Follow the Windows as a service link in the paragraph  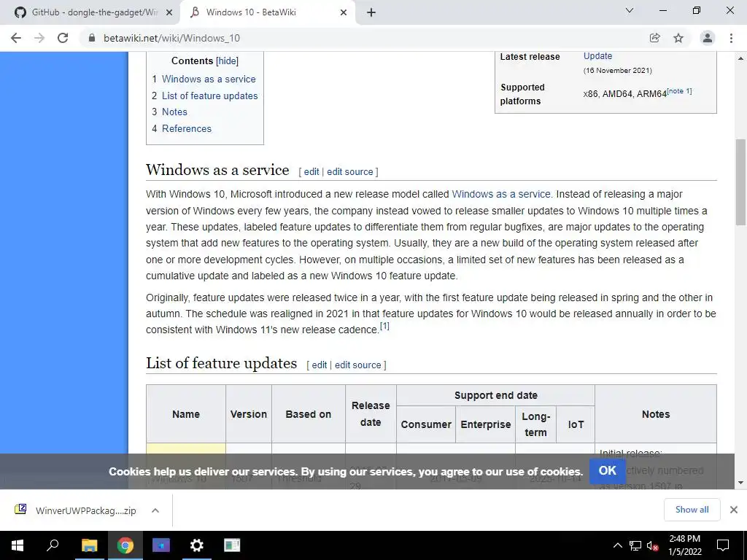pos(500,194)
